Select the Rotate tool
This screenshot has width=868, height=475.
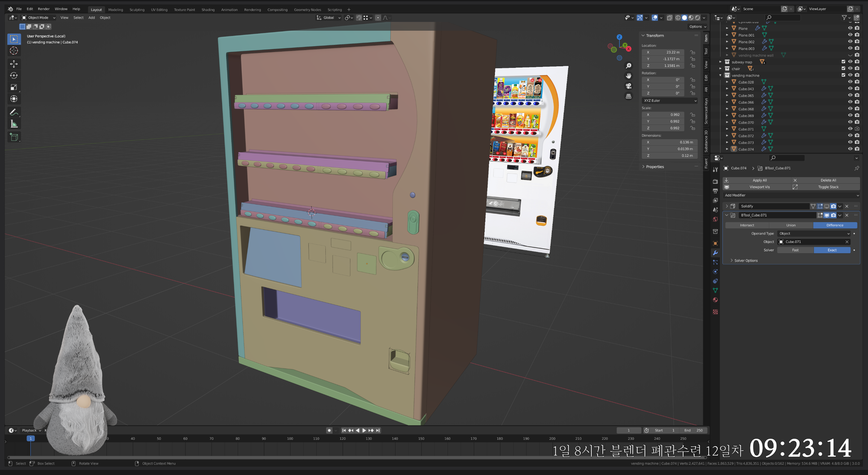point(14,76)
